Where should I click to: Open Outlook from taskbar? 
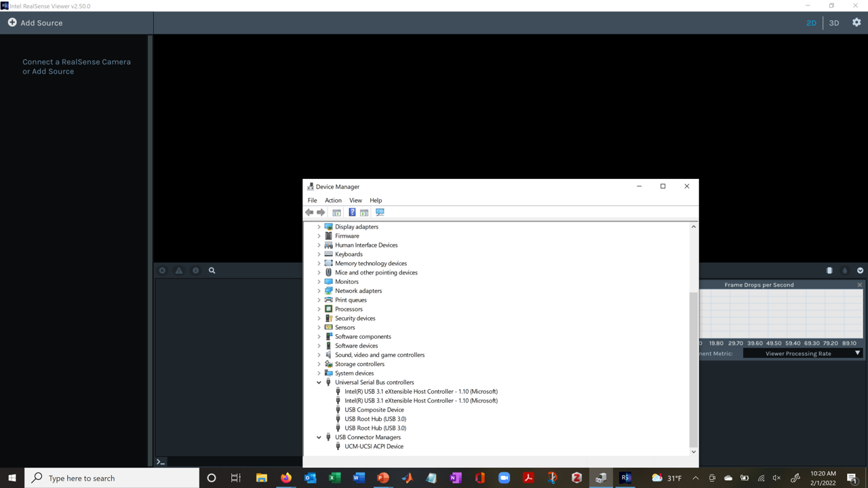click(x=310, y=478)
